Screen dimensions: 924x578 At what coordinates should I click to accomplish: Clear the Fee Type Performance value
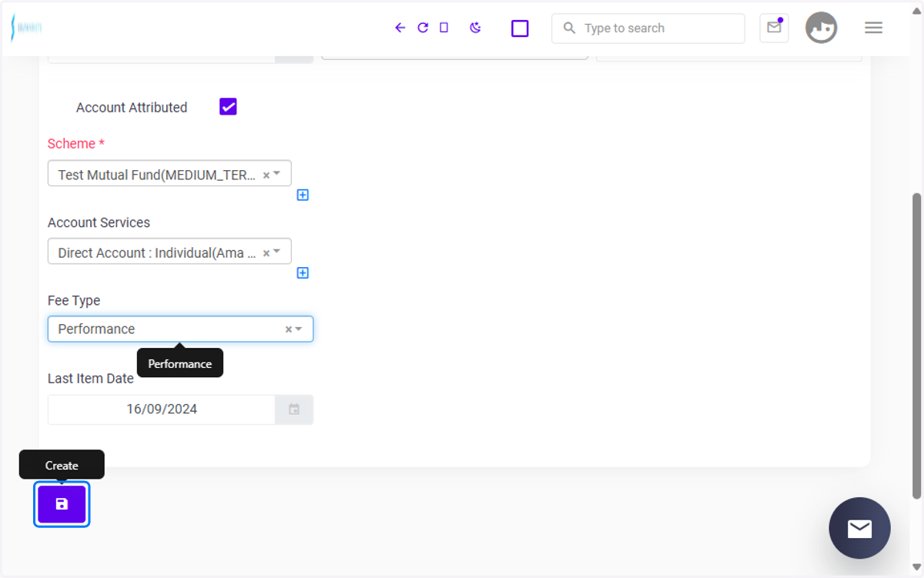coord(289,329)
